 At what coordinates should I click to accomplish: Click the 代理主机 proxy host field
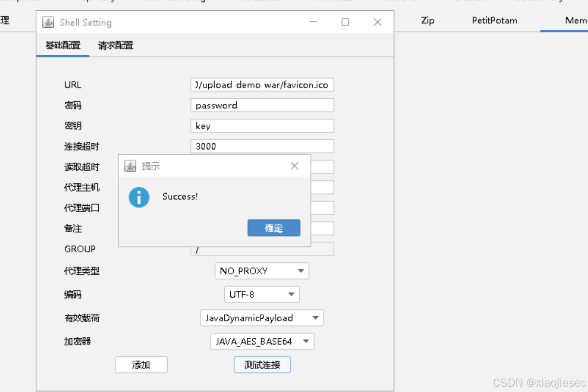[323, 187]
